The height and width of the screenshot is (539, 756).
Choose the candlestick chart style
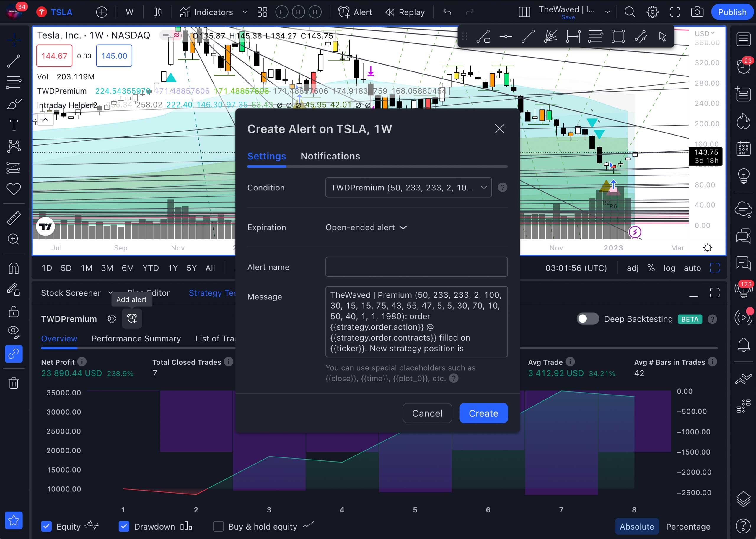[157, 12]
